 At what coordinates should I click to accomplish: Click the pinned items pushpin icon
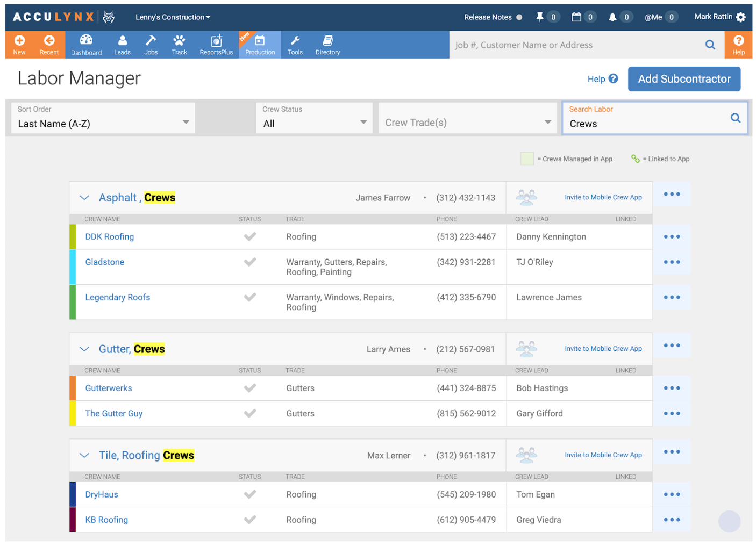pos(539,17)
